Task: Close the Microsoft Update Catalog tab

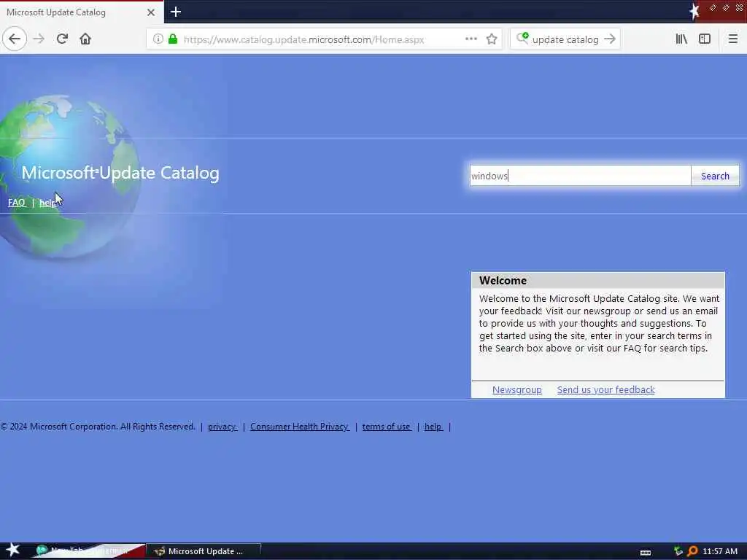Action: point(150,12)
